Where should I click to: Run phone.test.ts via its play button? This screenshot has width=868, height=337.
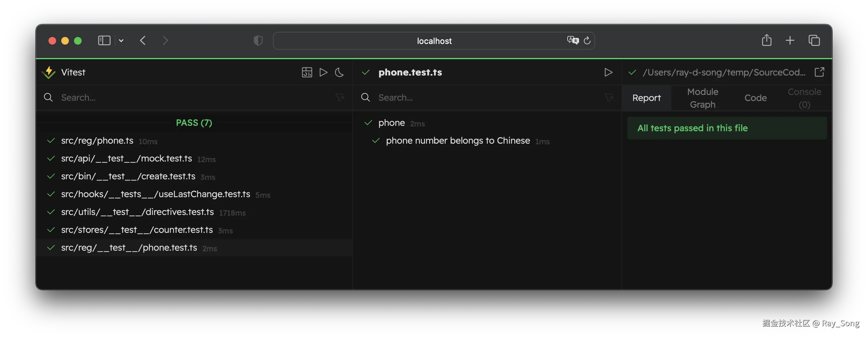point(608,72)
